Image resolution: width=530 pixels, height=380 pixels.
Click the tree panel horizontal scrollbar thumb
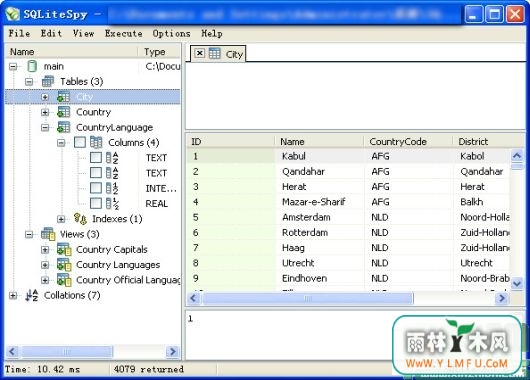(x=67, y=352)
